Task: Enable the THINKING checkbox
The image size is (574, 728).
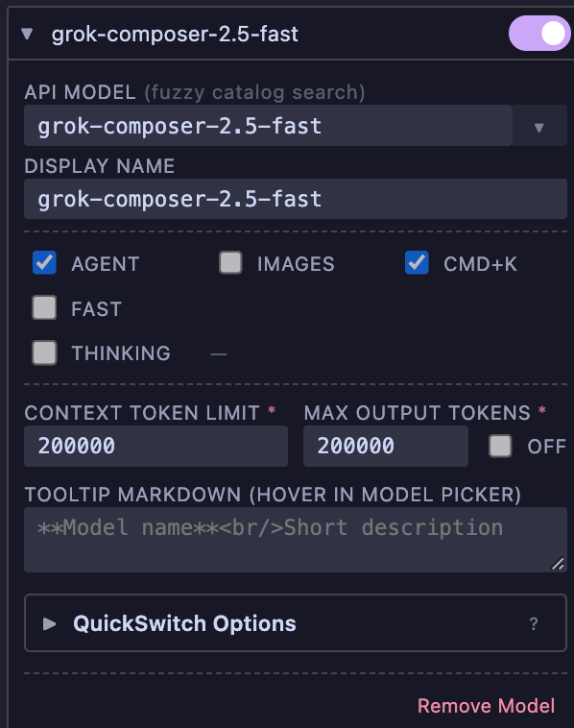Action: click(44, 352)
